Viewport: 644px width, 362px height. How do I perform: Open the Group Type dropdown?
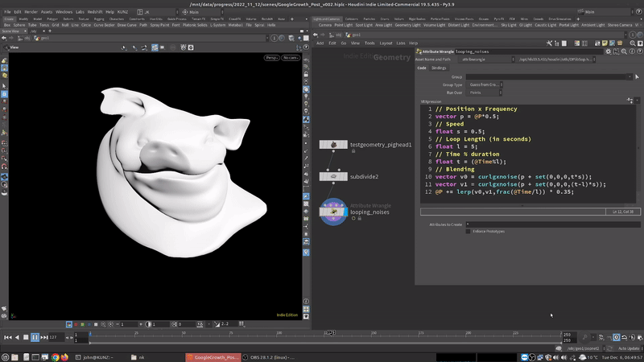pos(484,84)
